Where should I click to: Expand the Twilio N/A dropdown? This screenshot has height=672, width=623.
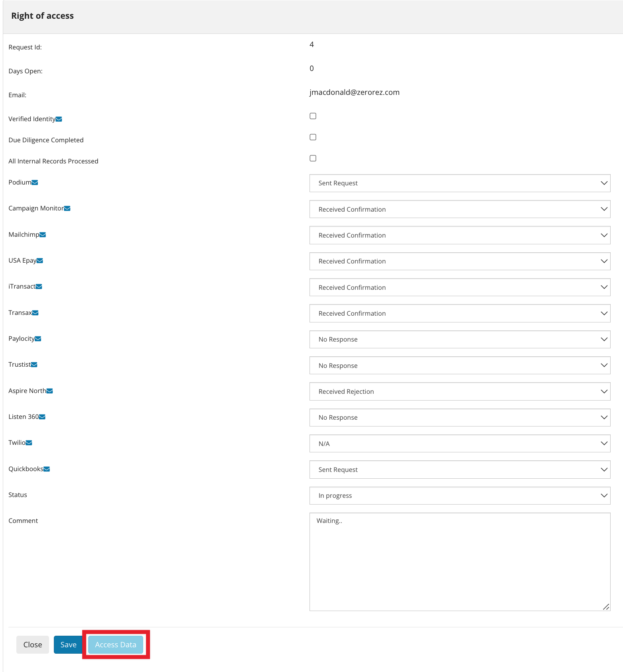coord(460,444)
